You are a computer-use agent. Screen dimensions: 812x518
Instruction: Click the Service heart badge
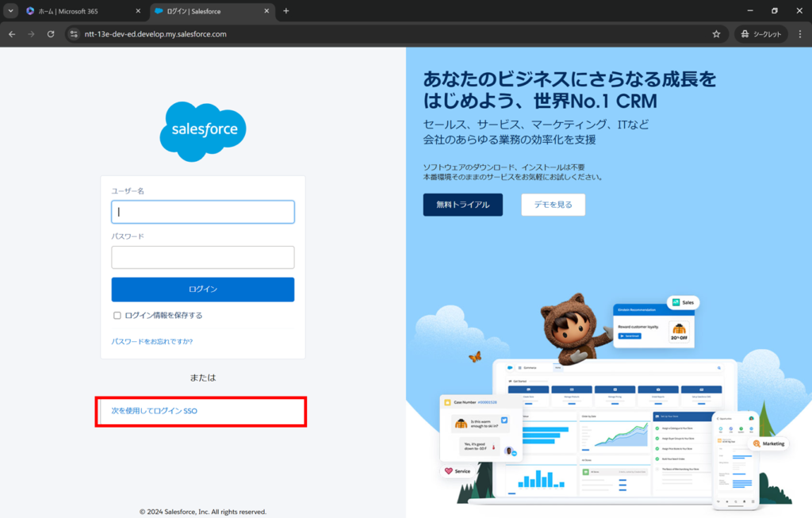pyautogui.click(x=458, y=471)
